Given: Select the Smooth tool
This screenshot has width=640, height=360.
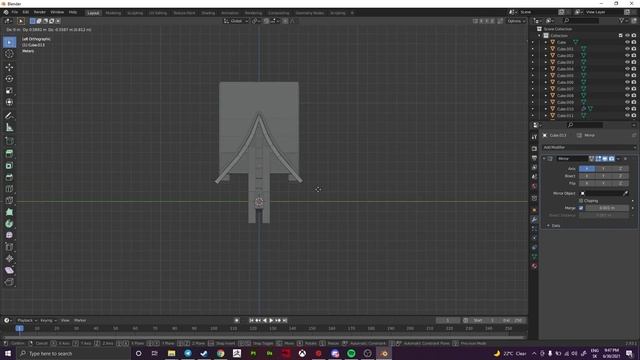Looking at the screenshot, I should pyautogui.click(x=9, y=236).
